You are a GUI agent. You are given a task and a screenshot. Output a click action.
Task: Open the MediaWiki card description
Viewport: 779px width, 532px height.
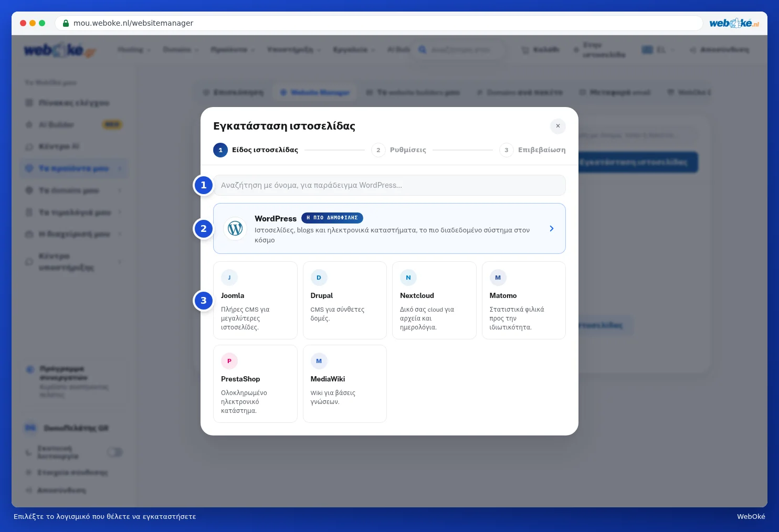point(333,397)
